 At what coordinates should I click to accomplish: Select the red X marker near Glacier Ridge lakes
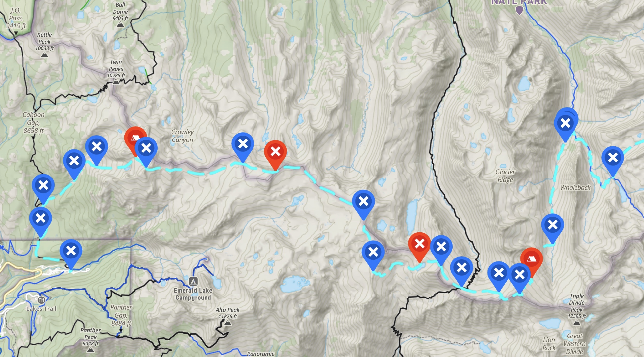[x=419, y=244]
